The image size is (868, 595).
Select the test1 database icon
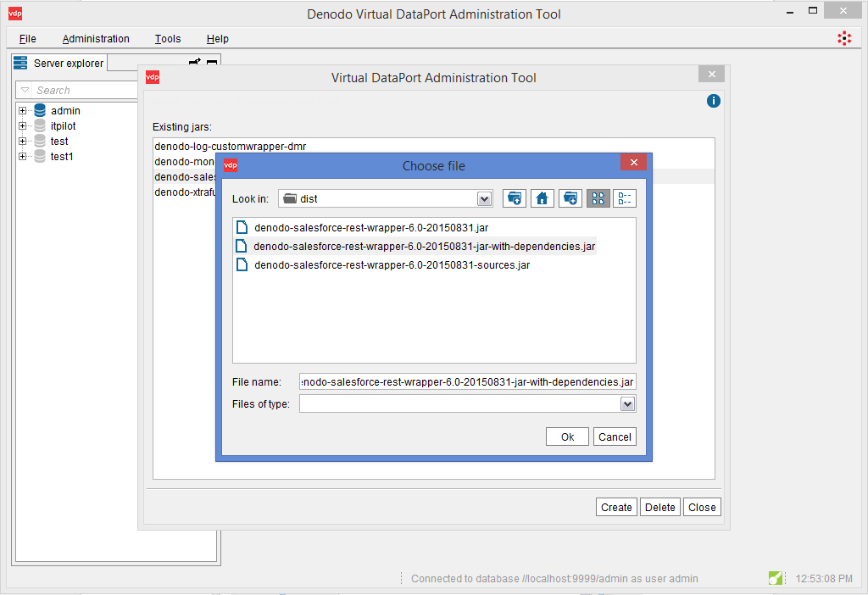click(x=40, y=156)
